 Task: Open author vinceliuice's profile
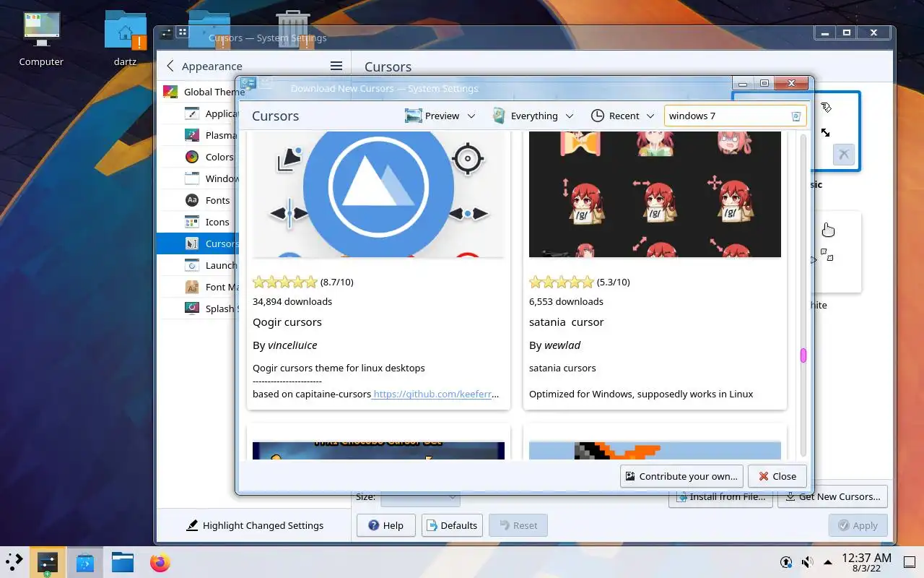[x=292, y=345]
